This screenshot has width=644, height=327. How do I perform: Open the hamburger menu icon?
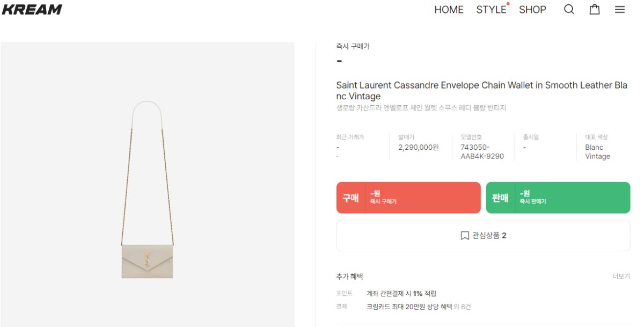(x=620, y=10)
